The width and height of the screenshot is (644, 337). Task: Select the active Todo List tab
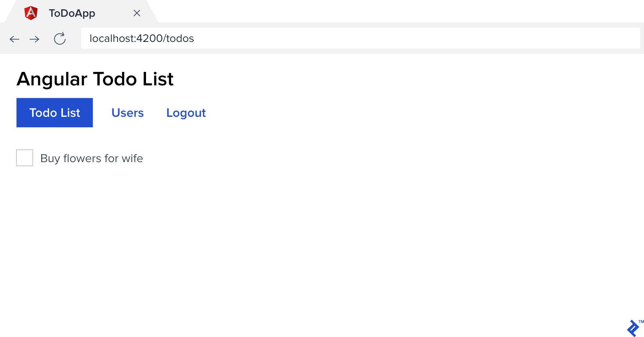coord(54,112)
